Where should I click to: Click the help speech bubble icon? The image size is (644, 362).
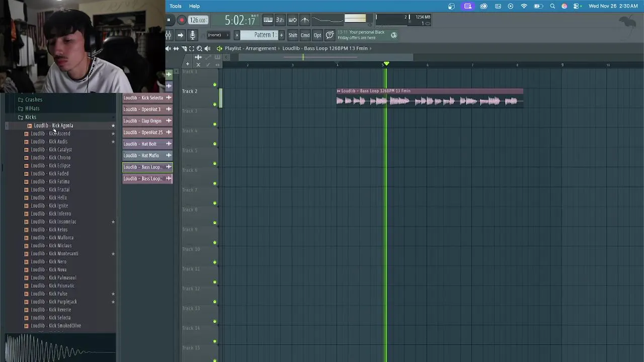[330, 35]
